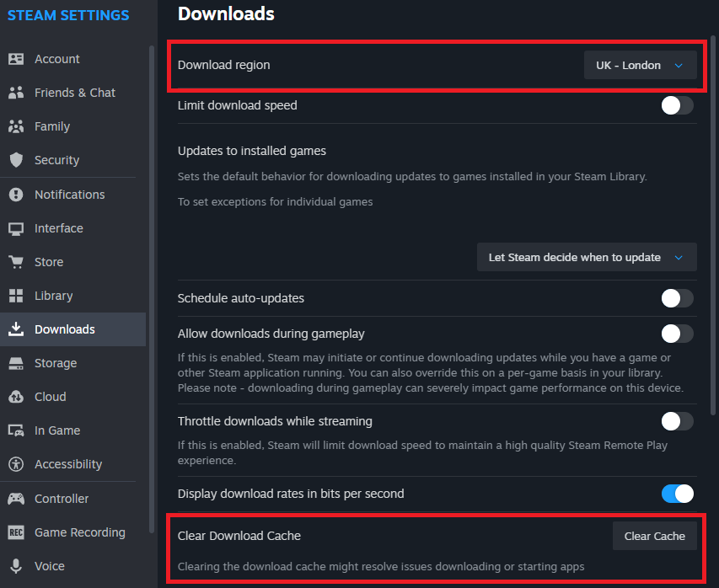
Task: Click the Game Recording REC icon
Action: 16,532
